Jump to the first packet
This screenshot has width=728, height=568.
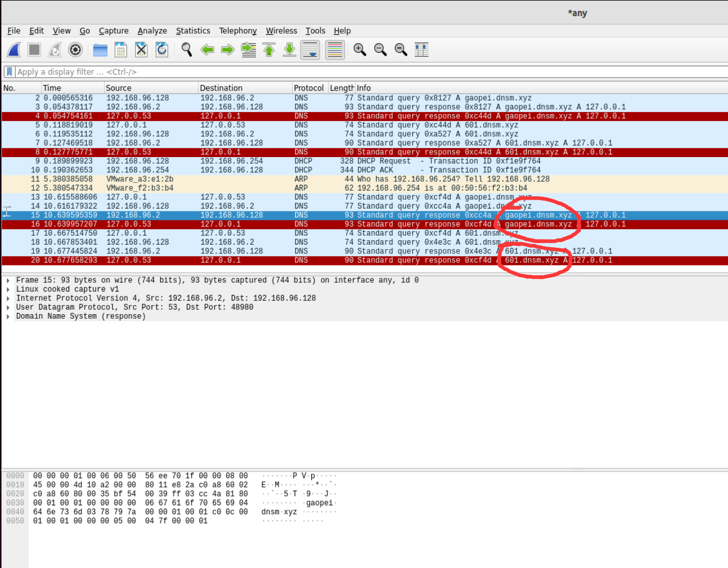coord(269,50)
